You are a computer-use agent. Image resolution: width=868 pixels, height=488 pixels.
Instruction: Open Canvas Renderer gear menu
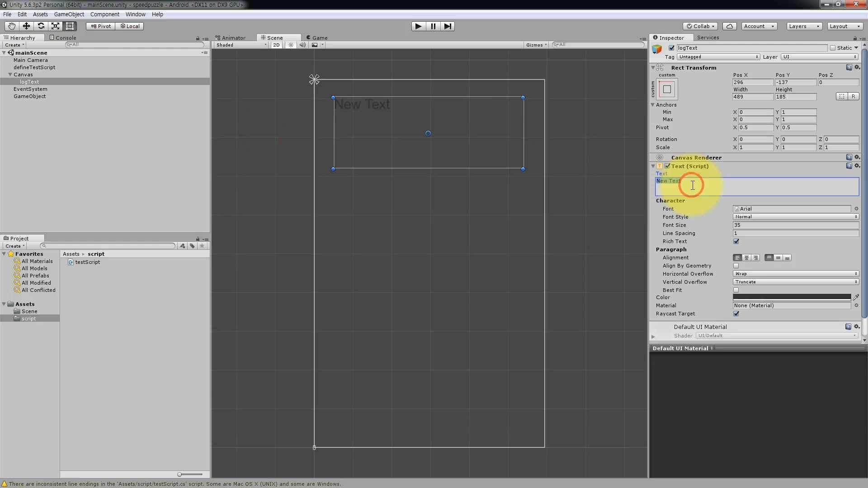click(857, 157)
